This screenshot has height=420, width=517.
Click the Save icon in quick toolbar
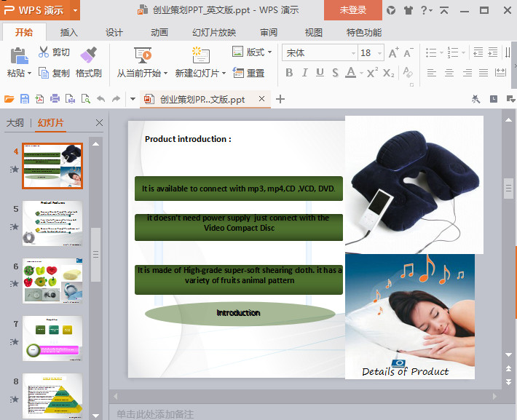[25, 99]
